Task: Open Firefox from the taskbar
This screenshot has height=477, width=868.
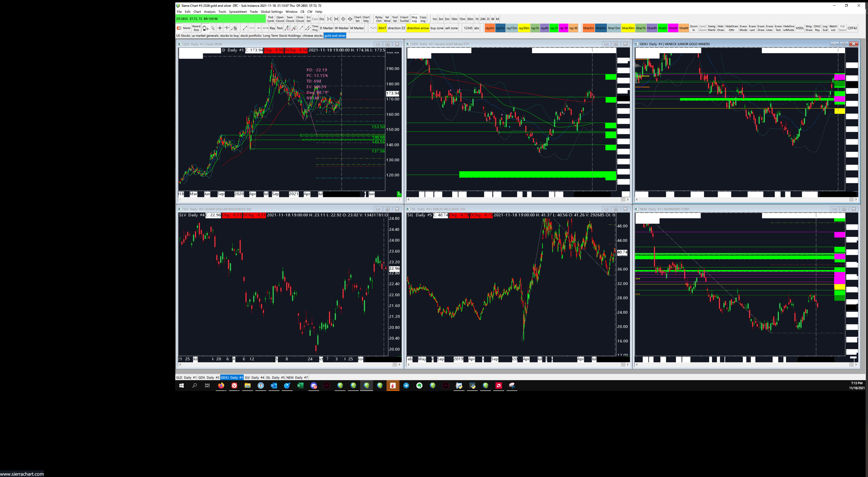Action: click(221, 385)
